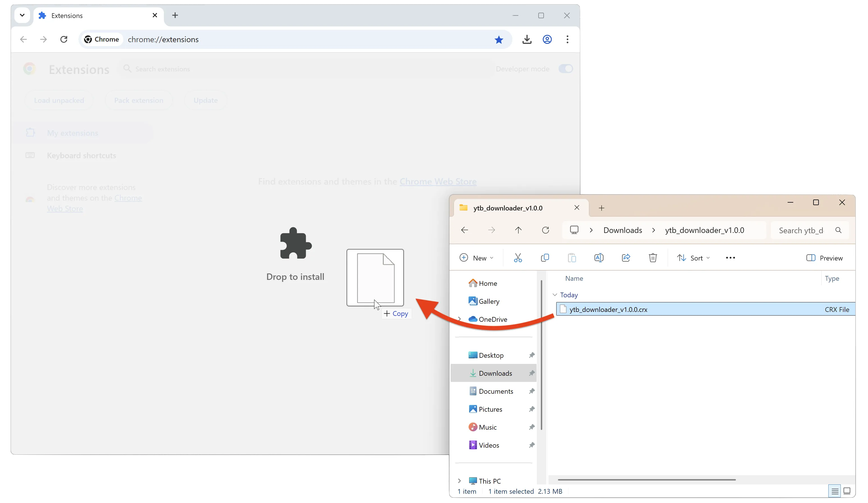Open Chrome's downloads icon
The image size is (868, 503).
pyautogui.click(x=527, y=40)
